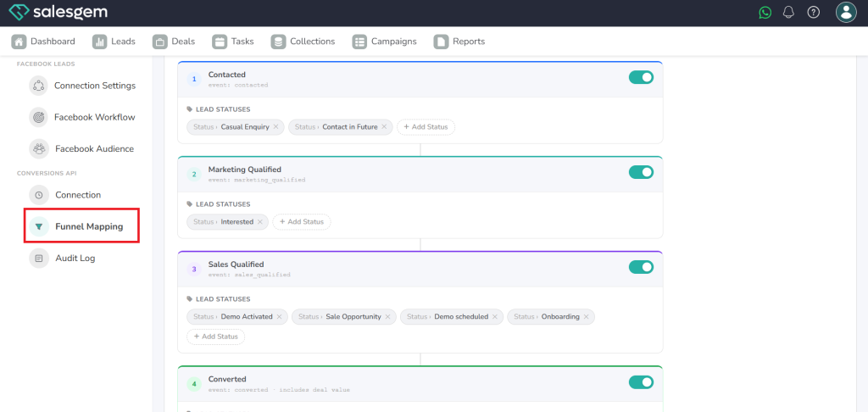Open Leads section

pyautogui.click(x=114, y=42)
